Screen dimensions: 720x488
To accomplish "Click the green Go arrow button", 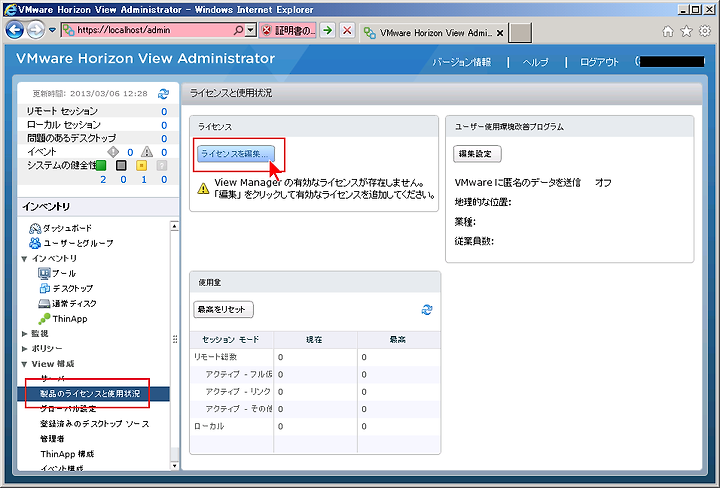I will click(x=327, y=31).
